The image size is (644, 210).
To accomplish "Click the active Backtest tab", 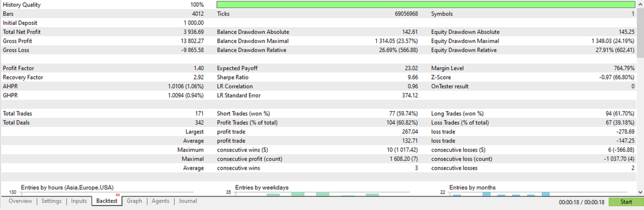I will tap(107, 201).
